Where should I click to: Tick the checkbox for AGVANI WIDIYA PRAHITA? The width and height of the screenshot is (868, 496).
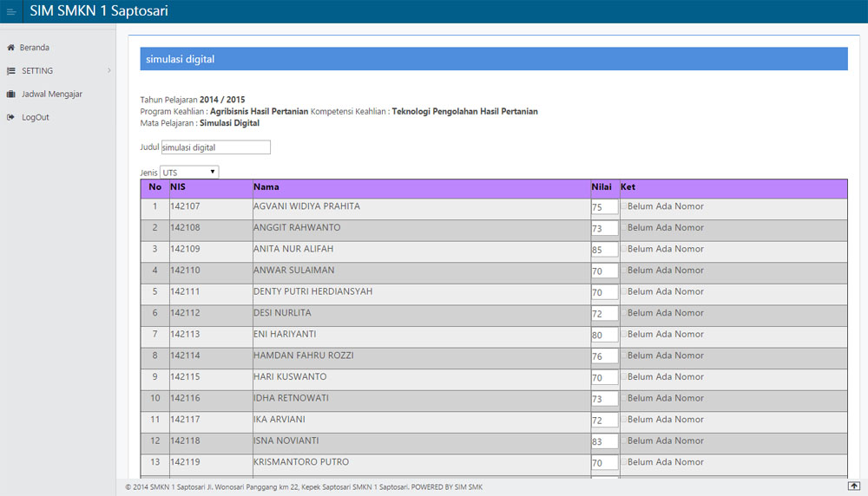point(623,207)
